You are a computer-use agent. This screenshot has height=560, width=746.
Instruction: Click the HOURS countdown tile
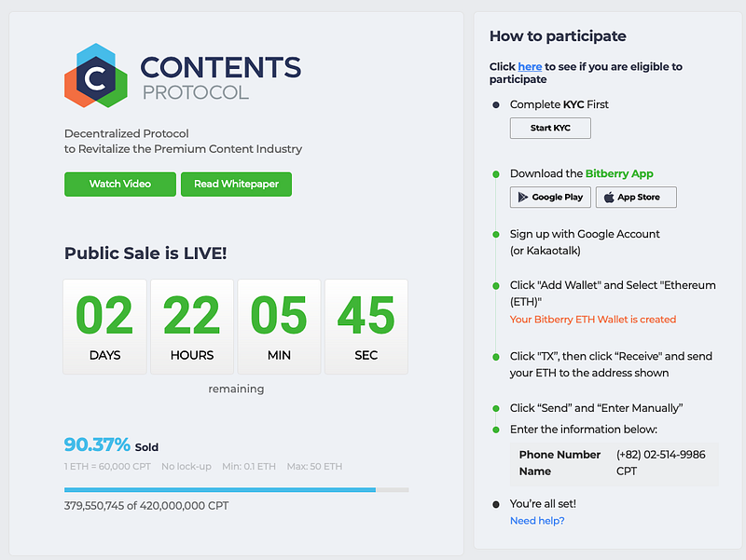(192, 326)
